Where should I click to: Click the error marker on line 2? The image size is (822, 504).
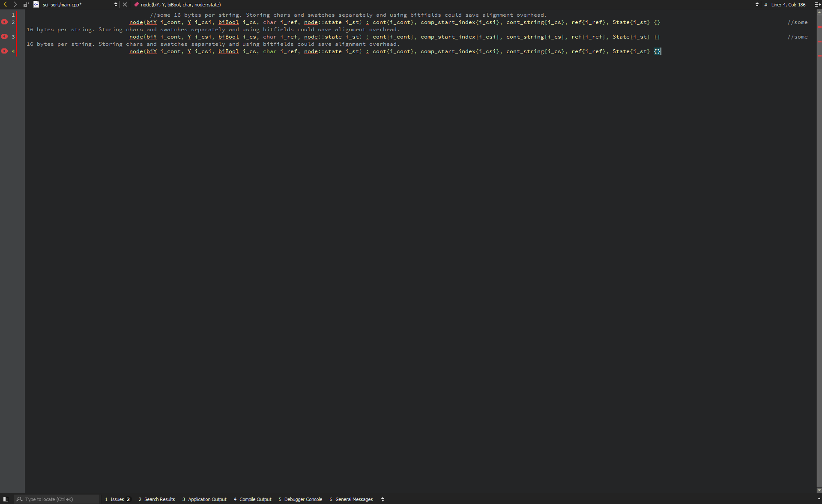[4, 22]
